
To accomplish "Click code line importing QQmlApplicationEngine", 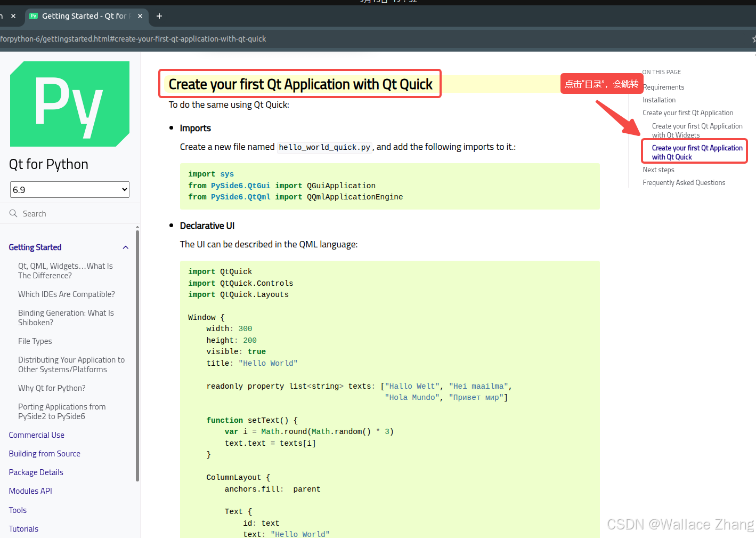I will tap(296, 197).
